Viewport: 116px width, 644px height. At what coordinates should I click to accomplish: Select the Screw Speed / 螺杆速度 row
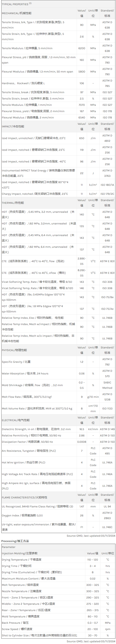pyautogui.click(x=17, y=629)
